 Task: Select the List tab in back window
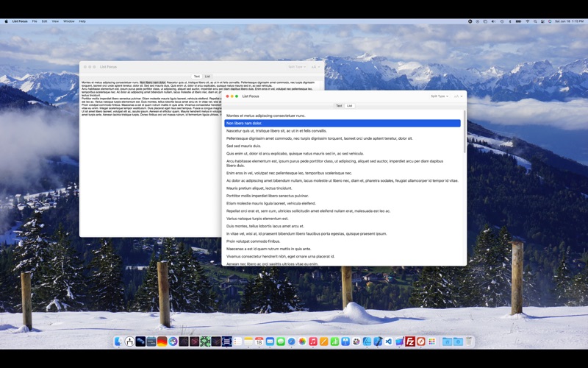pos(207,77)
